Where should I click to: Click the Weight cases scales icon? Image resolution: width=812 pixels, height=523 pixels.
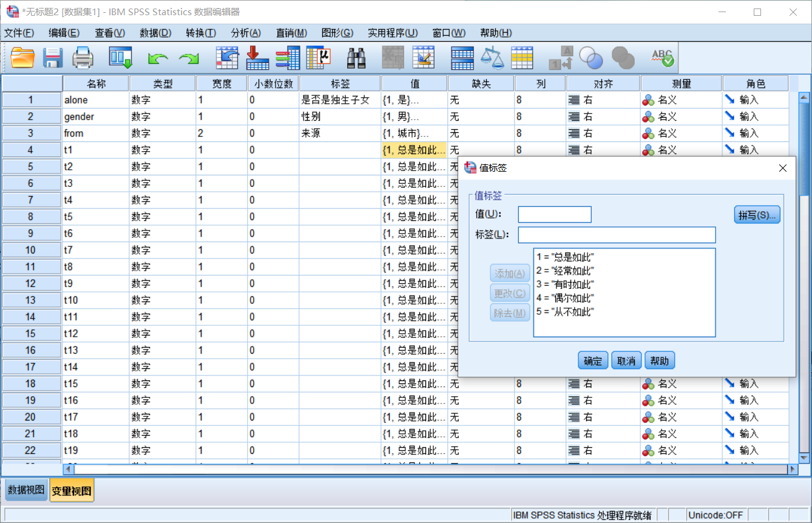pos(492,58)
